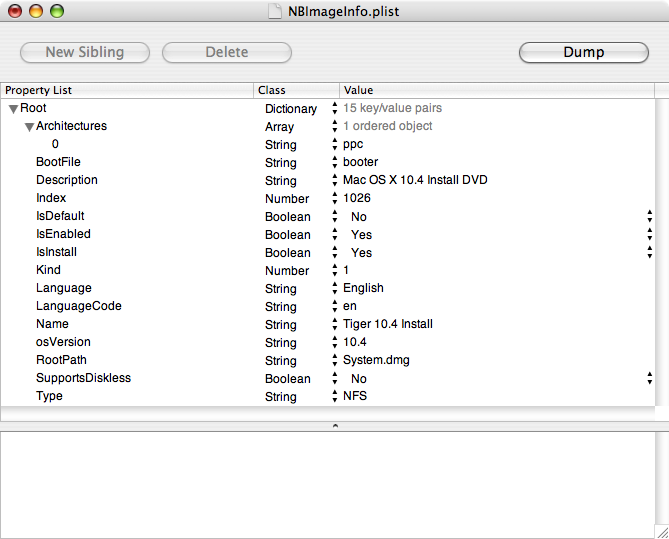The width and height of the screenshot is (669, 539).
Task: Select the Property List column header
Action: [127, 90]
